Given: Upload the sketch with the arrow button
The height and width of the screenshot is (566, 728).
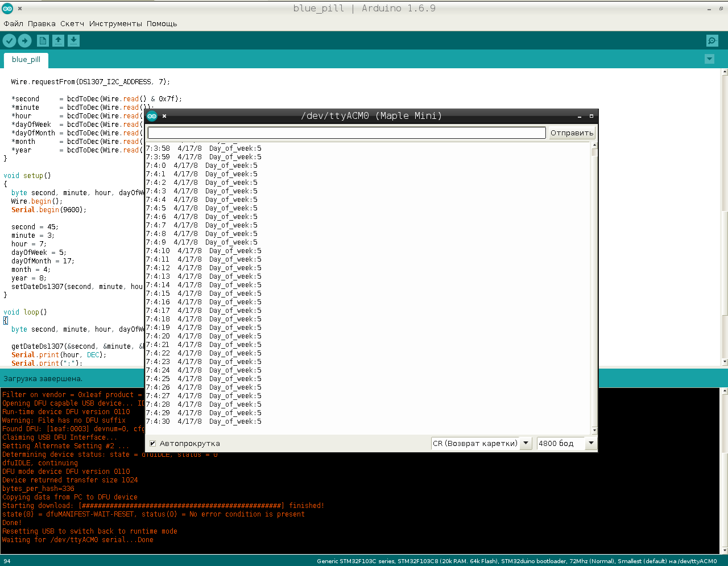Looking at the screenshot, I should (24, 40).
